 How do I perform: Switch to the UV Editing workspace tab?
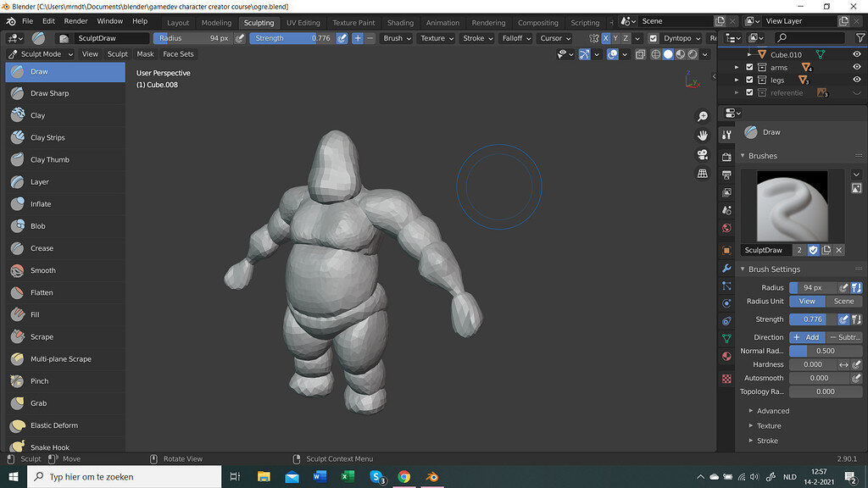tap(303, 23)
